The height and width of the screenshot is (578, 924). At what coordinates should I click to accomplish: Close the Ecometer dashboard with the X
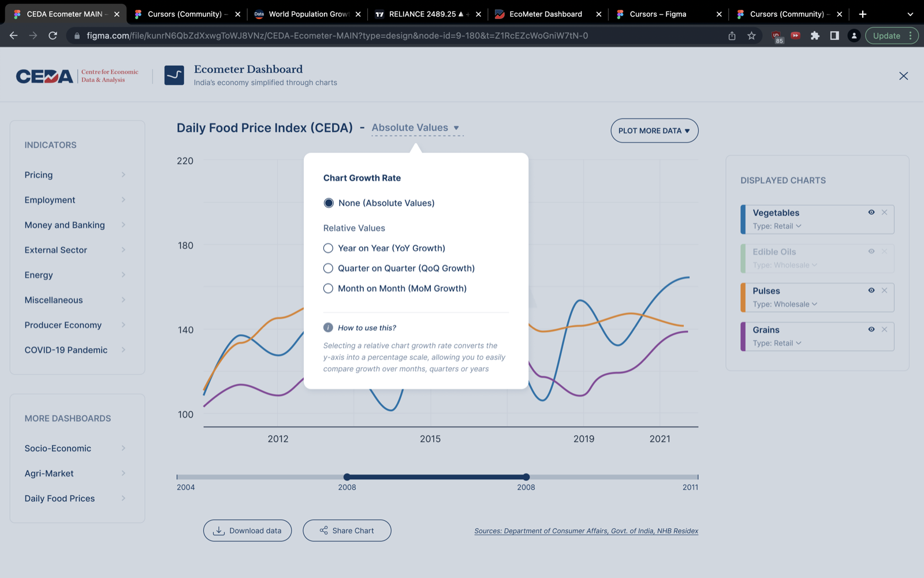903,76
